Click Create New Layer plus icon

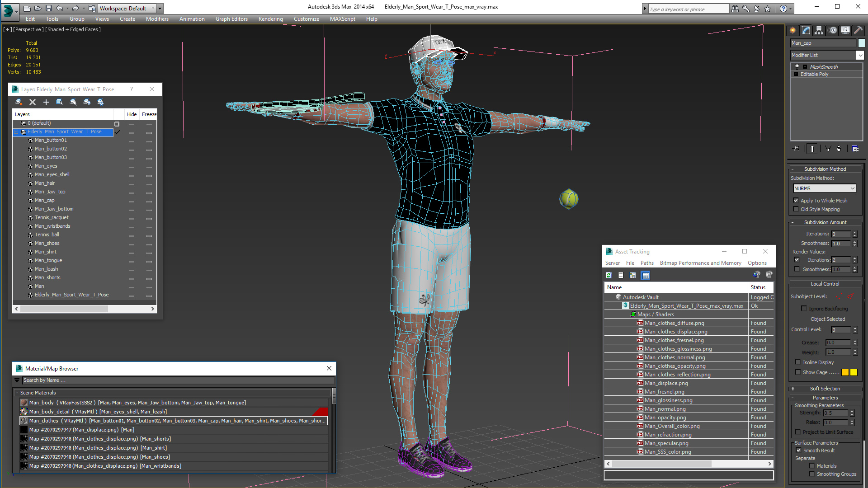pyautogui.click(x=46, y=102)
